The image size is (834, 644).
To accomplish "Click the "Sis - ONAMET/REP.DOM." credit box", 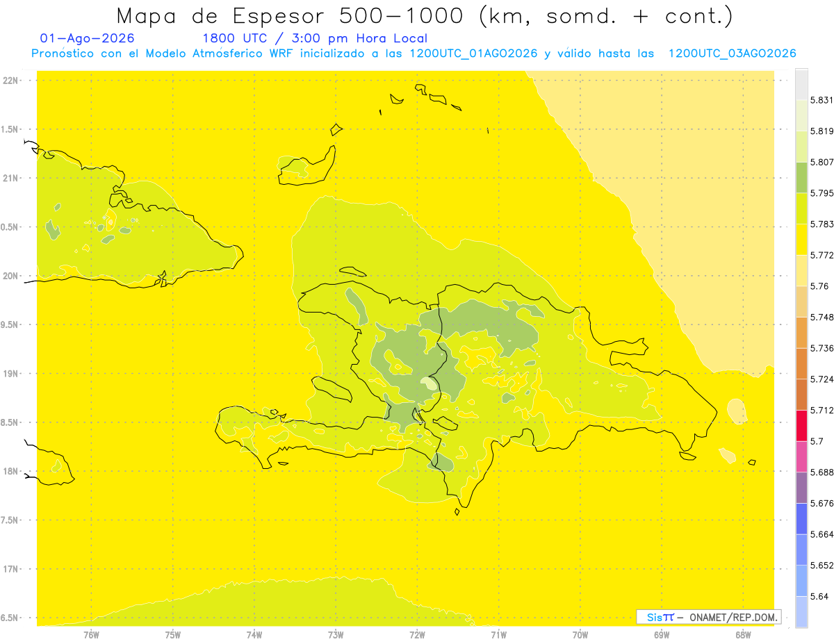I will tap(708, 617).
